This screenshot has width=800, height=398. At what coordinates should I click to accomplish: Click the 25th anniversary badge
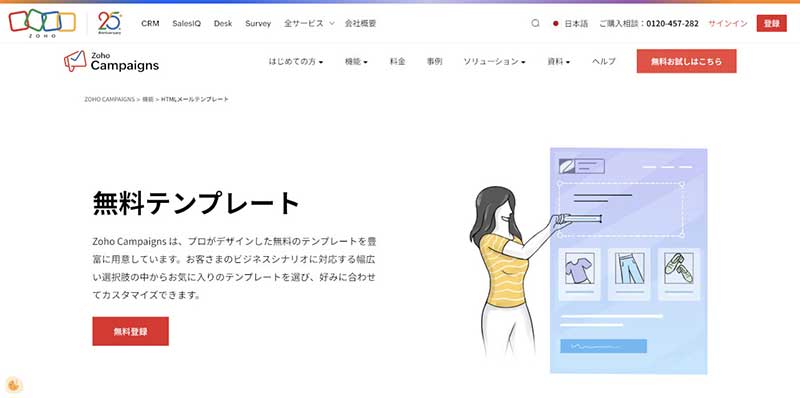point(110,23)
